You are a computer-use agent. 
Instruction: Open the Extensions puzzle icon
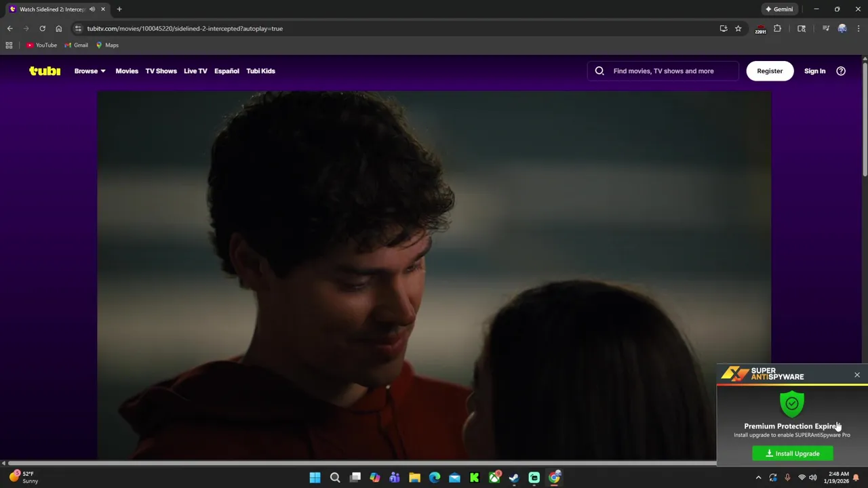click(x=777, y=28)
